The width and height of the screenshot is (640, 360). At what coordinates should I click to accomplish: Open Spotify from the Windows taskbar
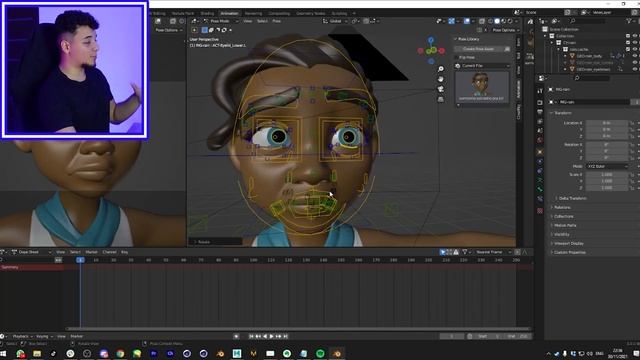click(320, 353)
